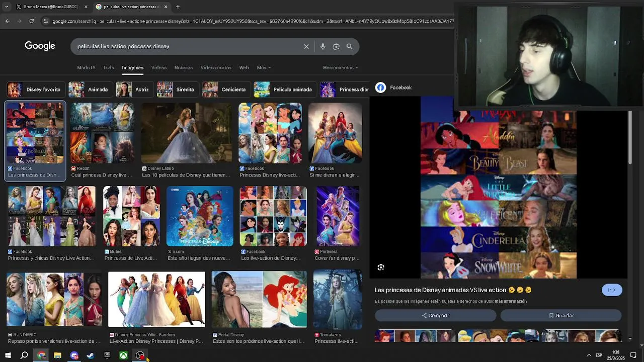Select the Actriz filter chip
644x362 pixels.
[x=134, y=89]
